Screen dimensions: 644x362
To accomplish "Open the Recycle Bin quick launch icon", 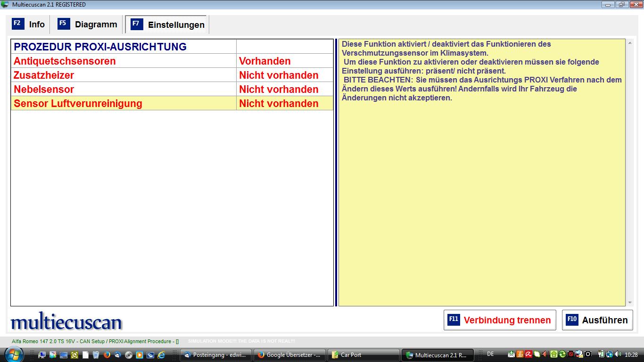I will pyautogui.click(x=96, y=355).
